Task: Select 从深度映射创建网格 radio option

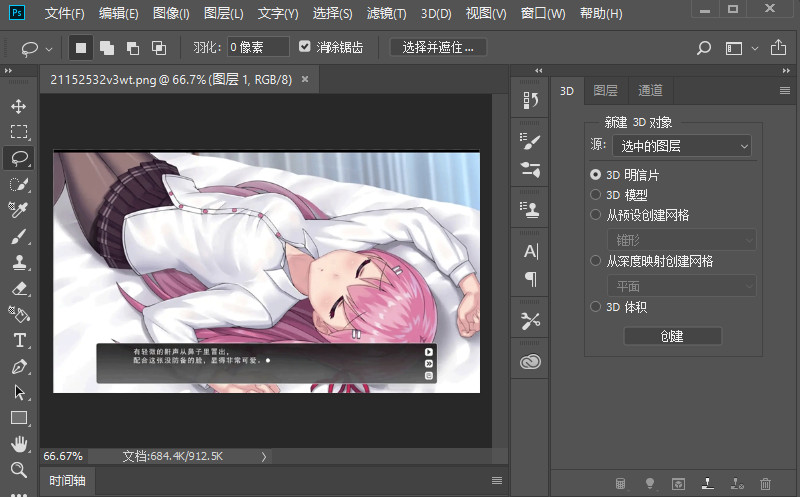Action: (x=595, y=261)
